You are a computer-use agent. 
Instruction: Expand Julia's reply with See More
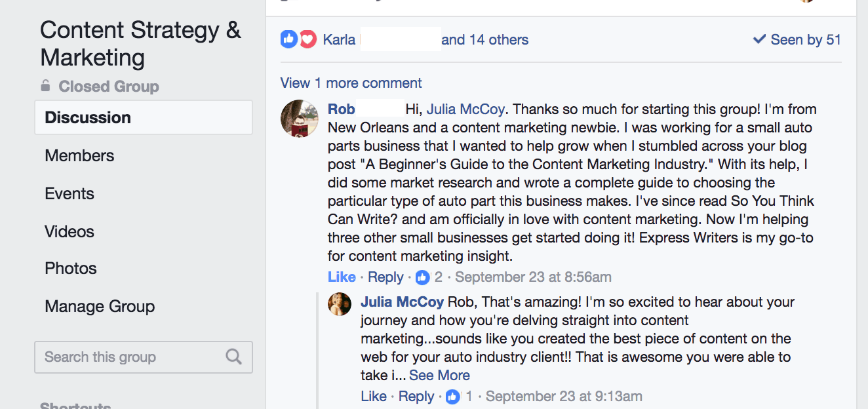pyautogui.click(x=439, y=376)
